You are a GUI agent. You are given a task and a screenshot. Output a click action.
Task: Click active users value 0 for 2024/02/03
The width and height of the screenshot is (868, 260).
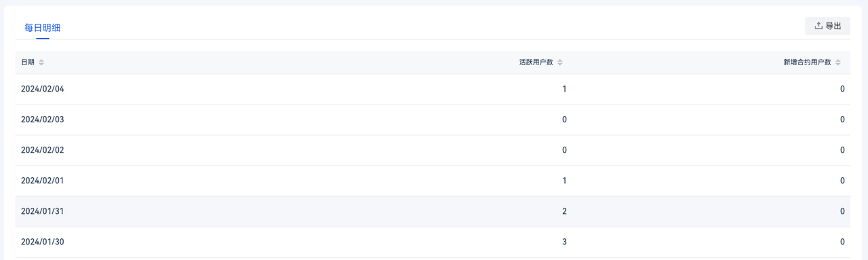564,119
